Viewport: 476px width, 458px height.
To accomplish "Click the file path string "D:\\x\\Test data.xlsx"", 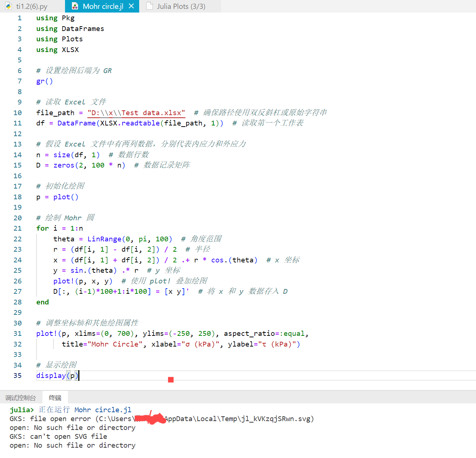I will 136,113.
